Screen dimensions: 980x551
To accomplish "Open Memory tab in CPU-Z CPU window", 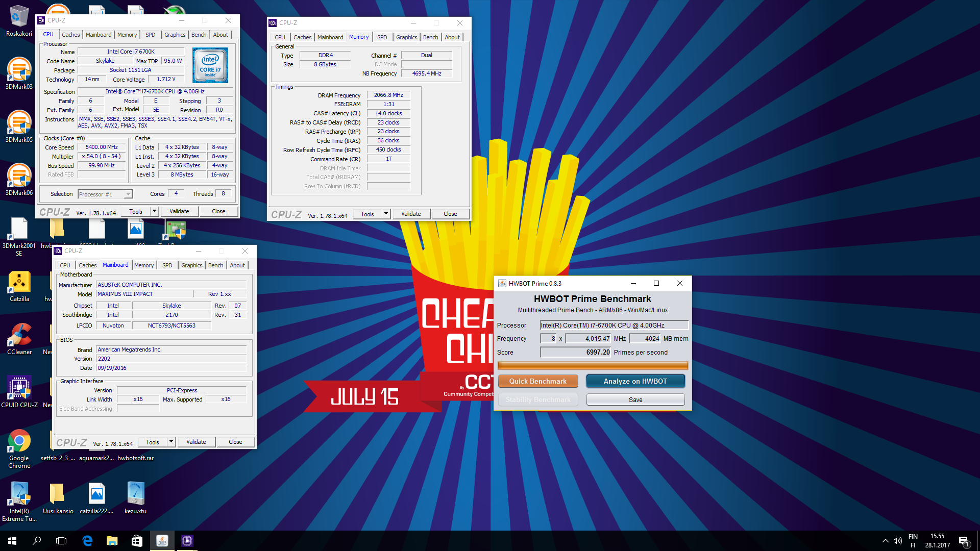I will coord(127,35).
